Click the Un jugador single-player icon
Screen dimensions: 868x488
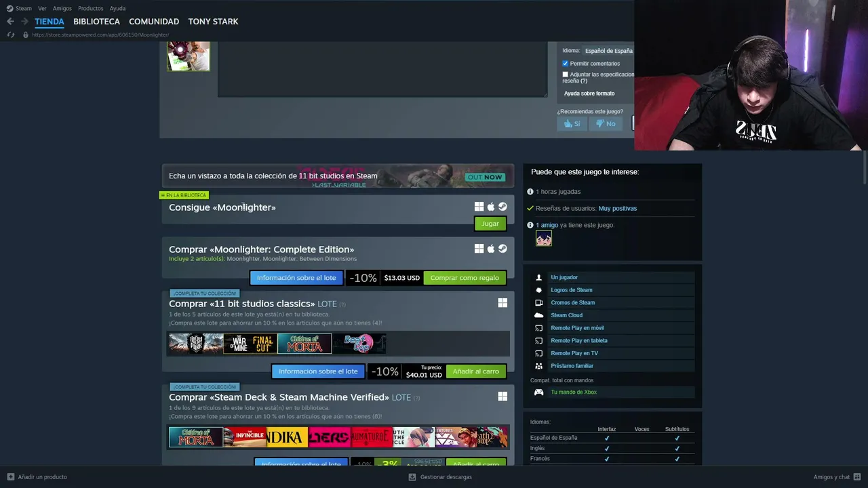(539, 278)
